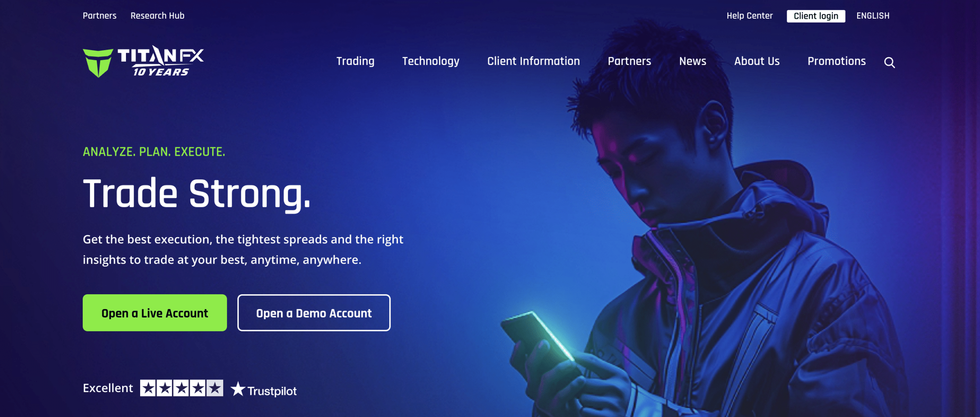Open the Research Hub link
Image resolution: width=980 pixels, height=417 pixels.
(x=157, y=16)
